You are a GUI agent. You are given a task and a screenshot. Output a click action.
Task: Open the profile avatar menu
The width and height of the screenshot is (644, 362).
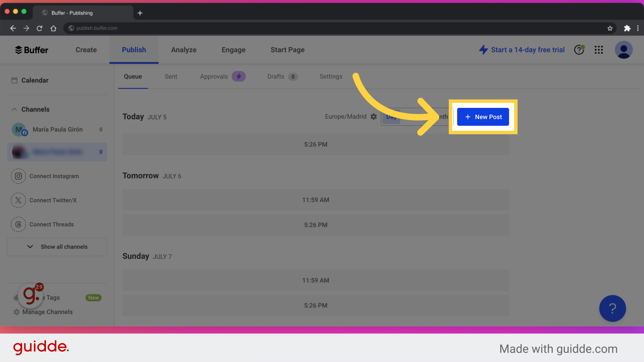point(624,50)
